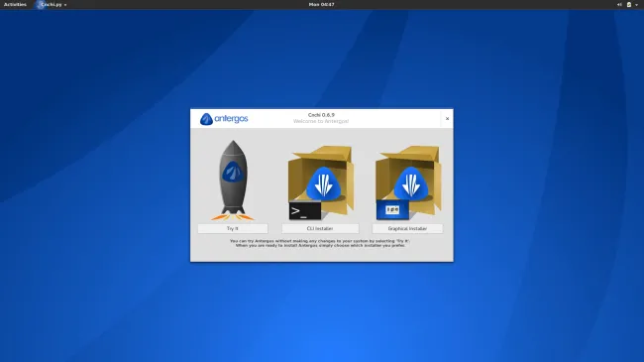Screen dimensions: 644x362
Task: Click the CLI installer cardboard box image
Action: tap(321, 182)
